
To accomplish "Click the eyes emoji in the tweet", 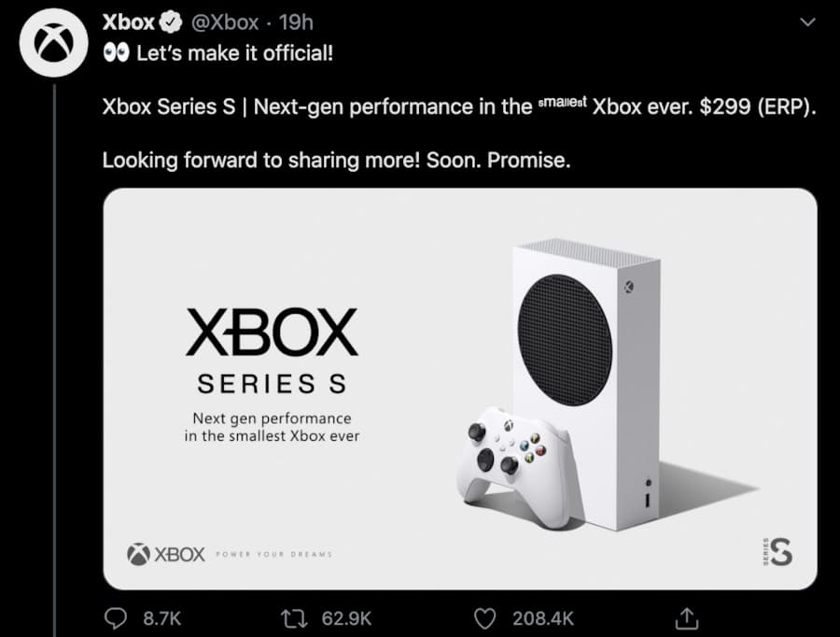I will (115, 53).
